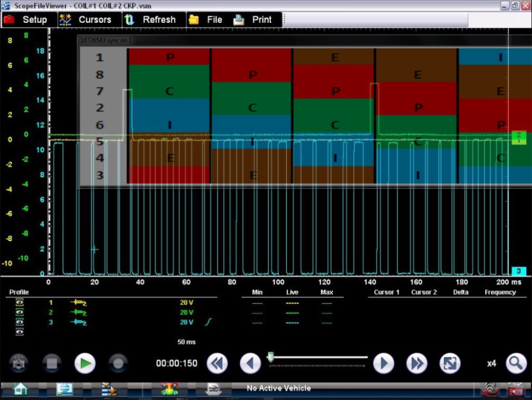Step forward one frame with right arrow
The image size is (532, 400).
click(383, 364)
